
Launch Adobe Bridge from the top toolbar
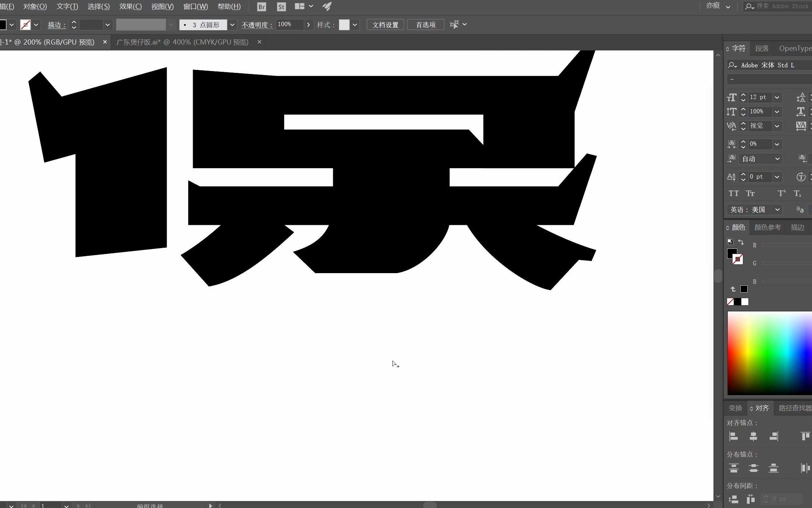(x=261, y=6)
